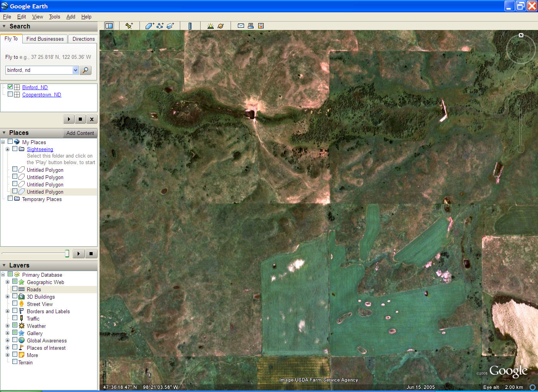
Task: Click the search magnifier button
Action: [85, 70]
